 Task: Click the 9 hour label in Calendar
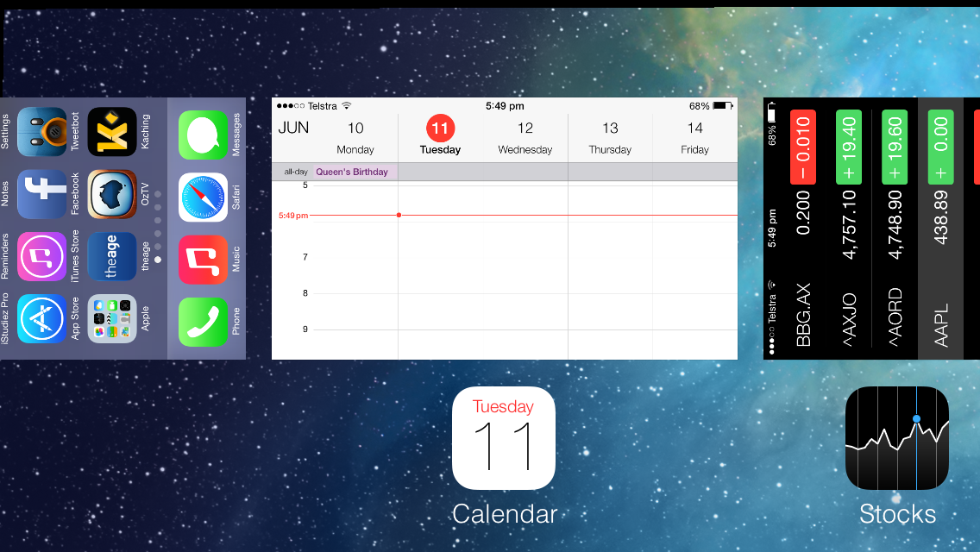coord(305,329)
